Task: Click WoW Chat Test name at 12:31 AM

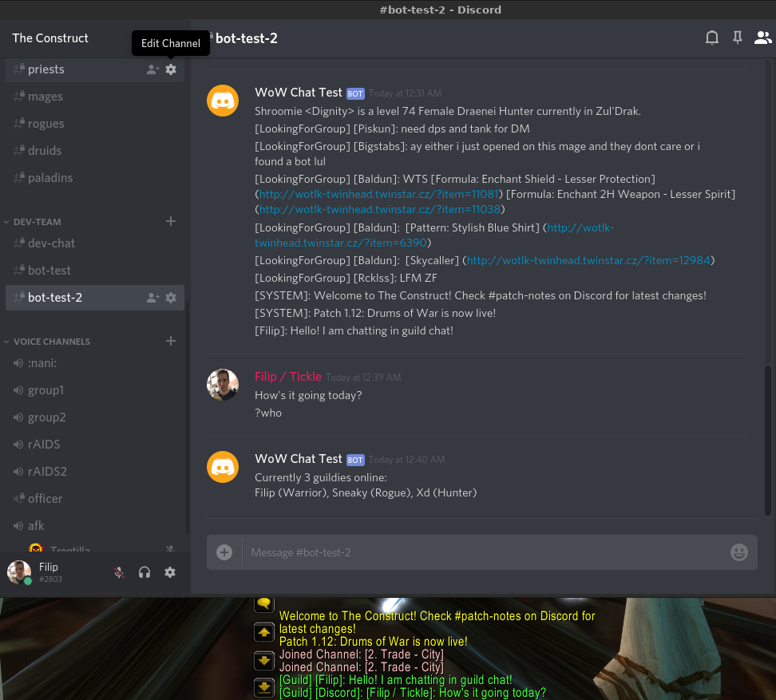Action: (299, 93)
